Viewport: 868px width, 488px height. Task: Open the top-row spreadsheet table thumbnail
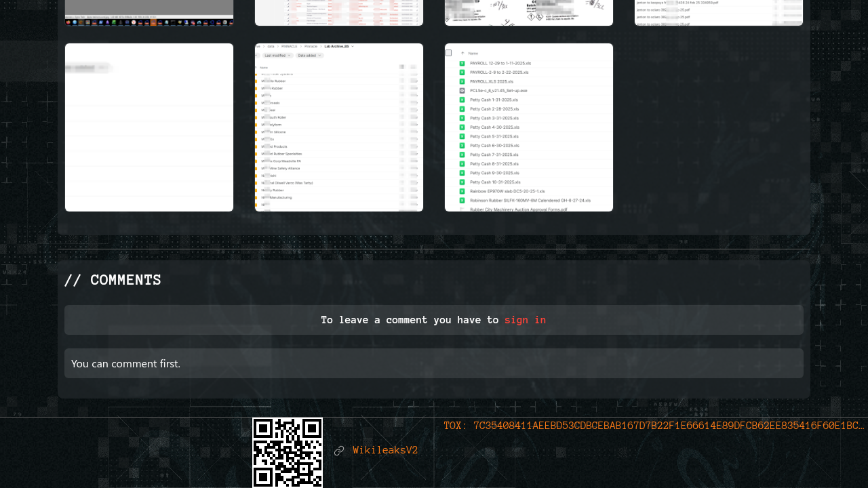tap(339, 12)
